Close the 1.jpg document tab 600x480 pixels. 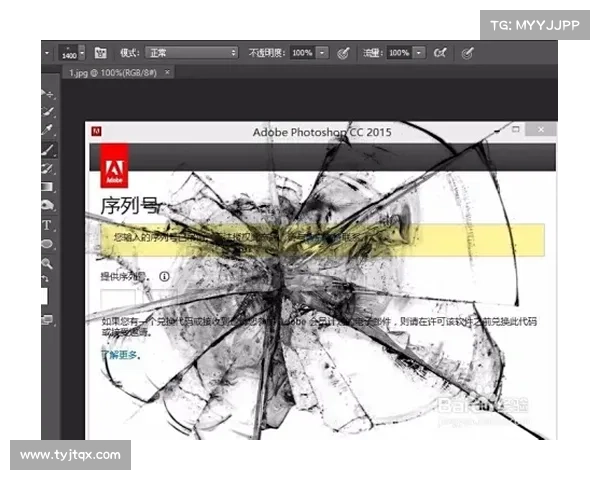168,72
